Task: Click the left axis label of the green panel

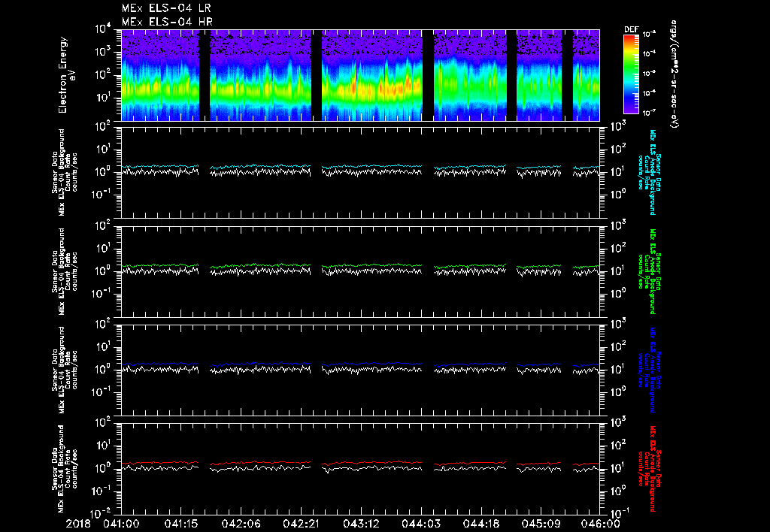Action: click(65, 271)
